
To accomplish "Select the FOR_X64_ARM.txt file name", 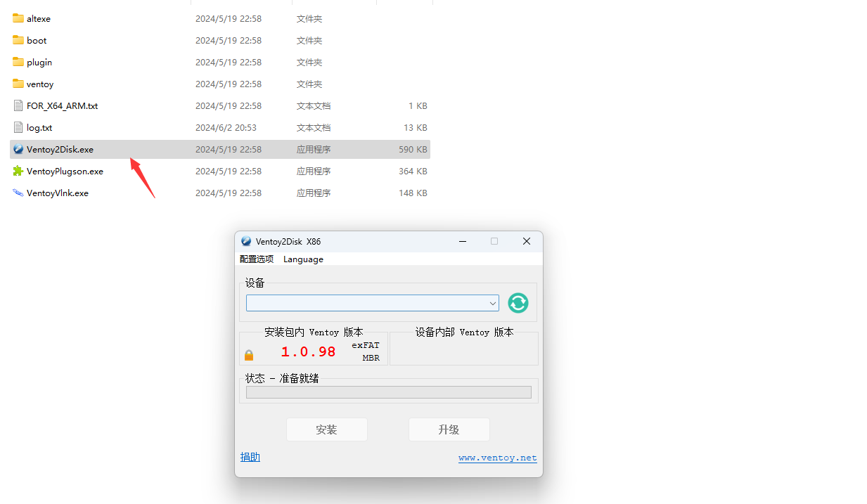I will tap(63, 105).
